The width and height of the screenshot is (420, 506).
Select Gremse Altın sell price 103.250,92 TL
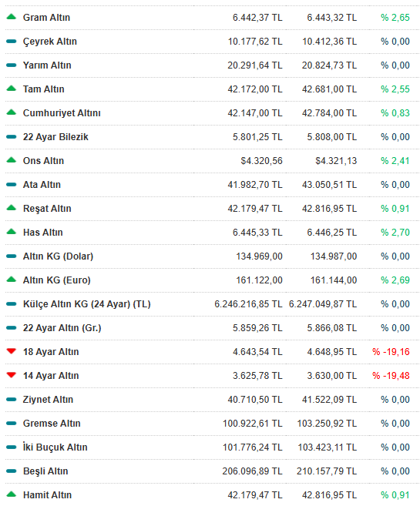[327, 424]
